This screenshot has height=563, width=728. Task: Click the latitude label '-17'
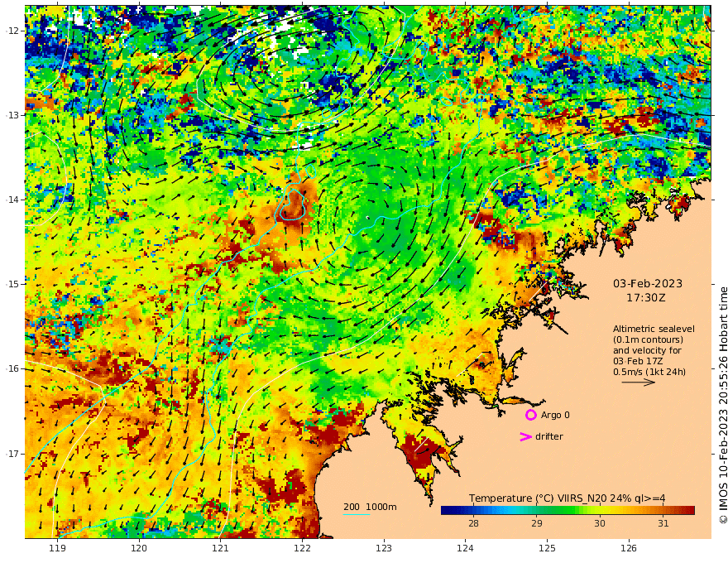coord(12,454)
